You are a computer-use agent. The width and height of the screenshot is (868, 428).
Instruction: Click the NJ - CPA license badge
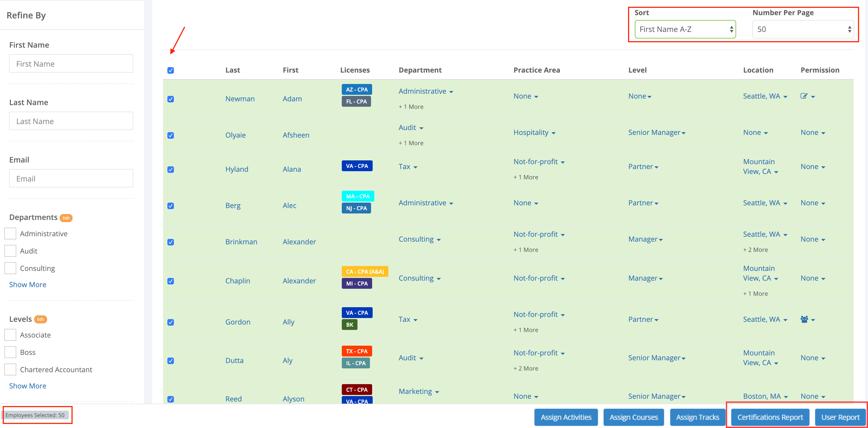tap(356, 208)
